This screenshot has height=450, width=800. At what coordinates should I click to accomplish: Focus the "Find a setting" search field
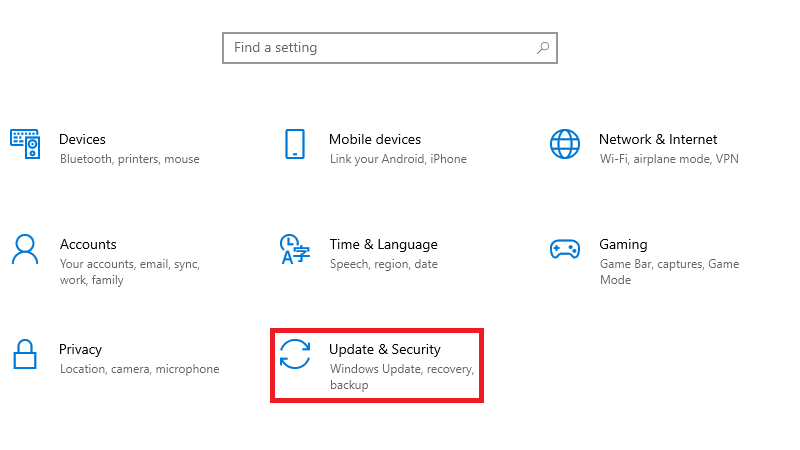coord(380,47)
